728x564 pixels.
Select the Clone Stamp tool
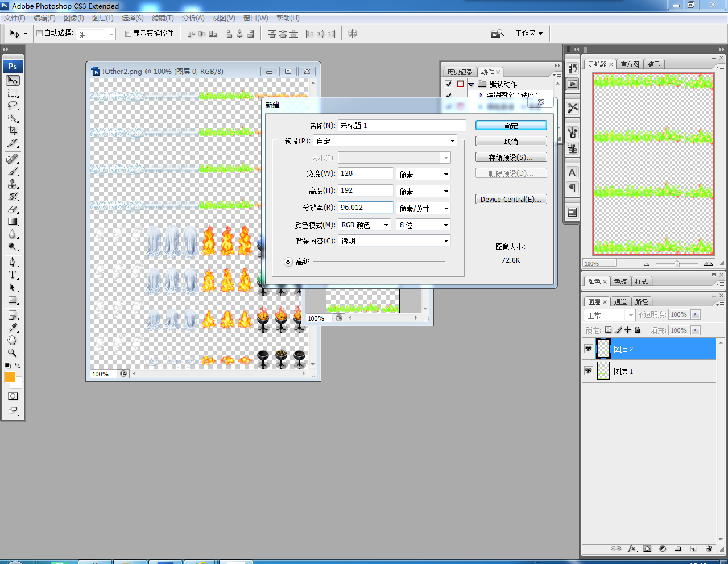point(13,184)
